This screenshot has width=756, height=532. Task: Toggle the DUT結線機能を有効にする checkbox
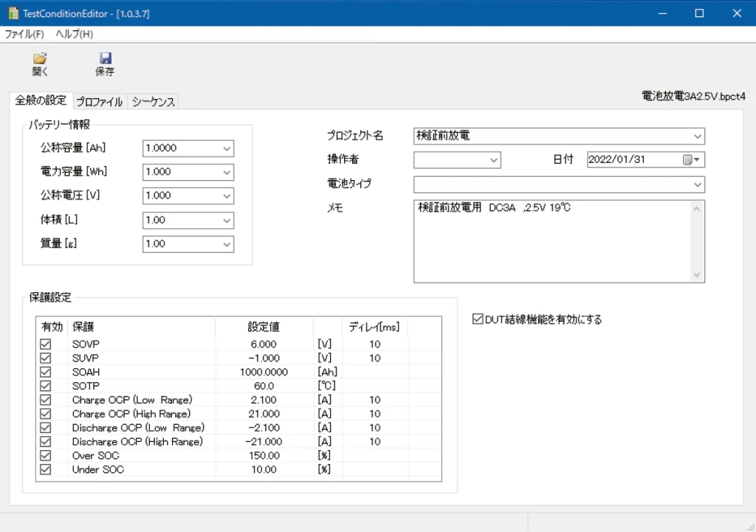(478, 319)
